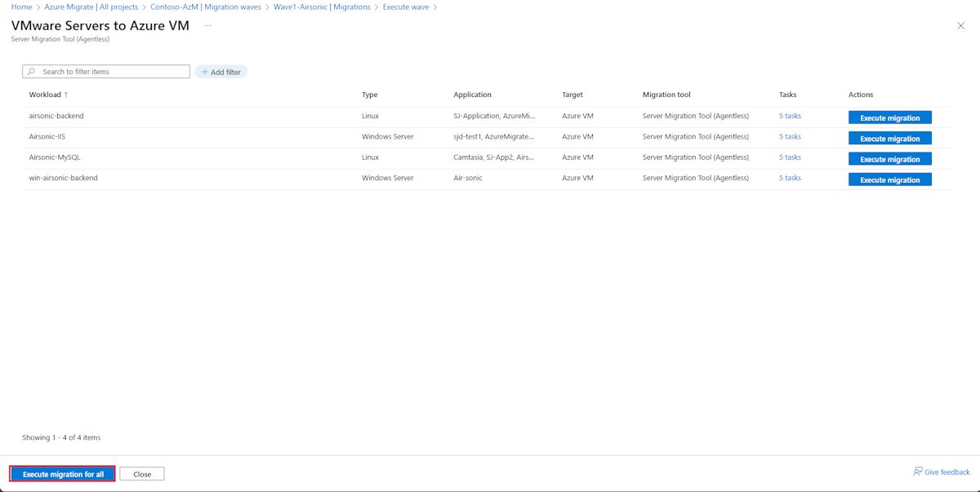Execute migration for win-airsonic-backend
Image resolution: width=980 pixels, height=492 pixels.
click(890, 180)
